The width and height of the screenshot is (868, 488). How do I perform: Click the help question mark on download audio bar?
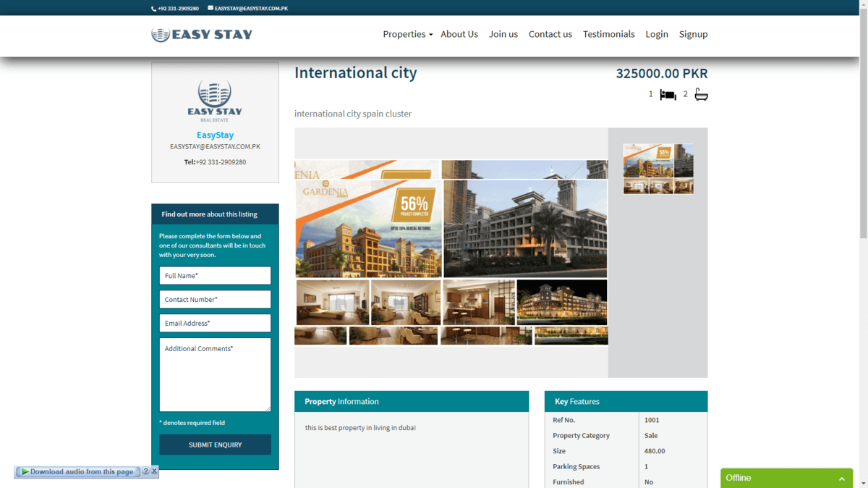[x=146, y=471]
